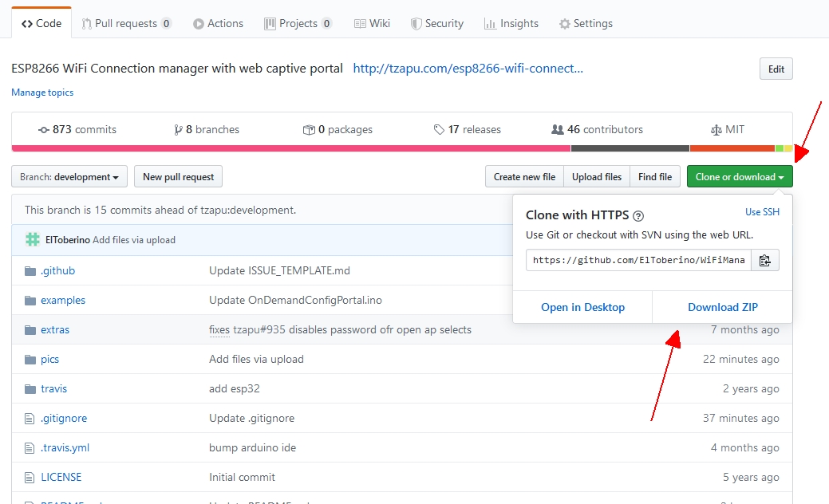
Task: Show the 8 branches
Action: coord(206,129)
